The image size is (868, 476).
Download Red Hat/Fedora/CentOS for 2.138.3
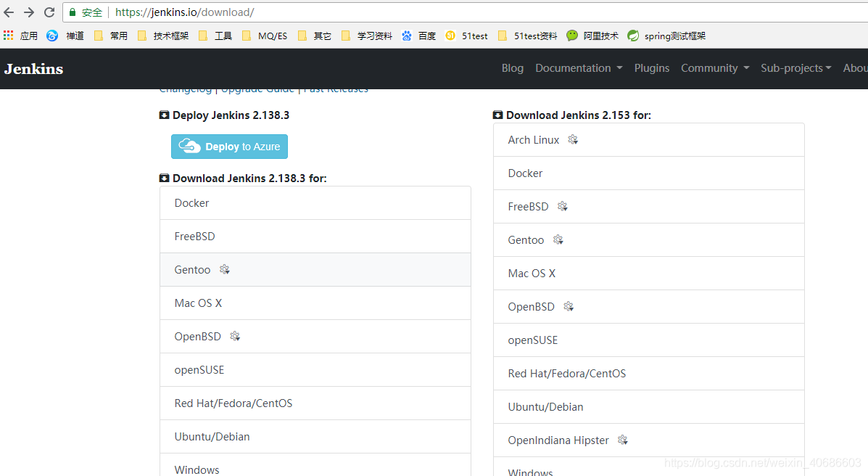click(x=315, y=403)
